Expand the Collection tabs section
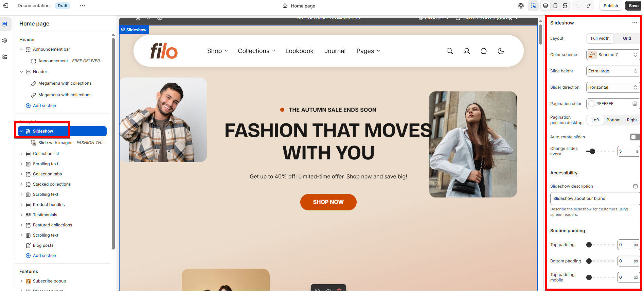This screenshot has height=292, width=644. (x=21, y=174)
